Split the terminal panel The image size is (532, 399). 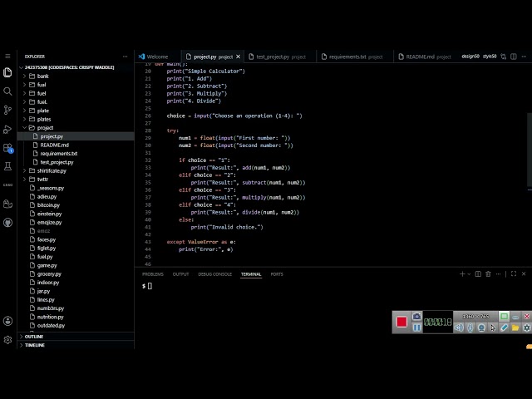point(478,273)
